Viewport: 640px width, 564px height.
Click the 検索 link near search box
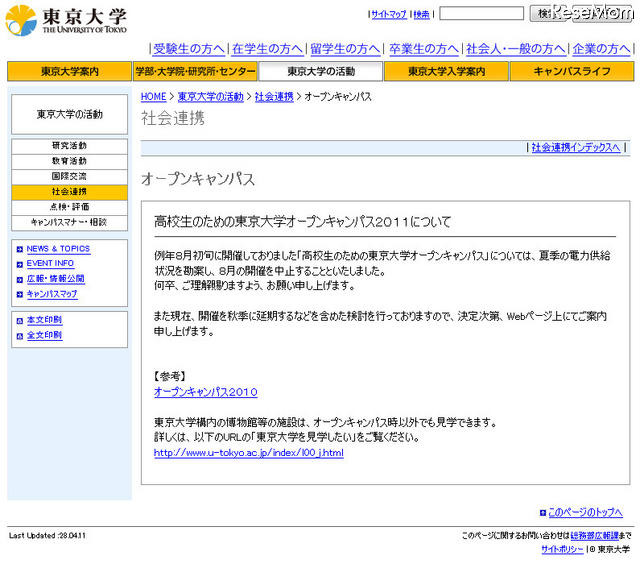point(422,14)
